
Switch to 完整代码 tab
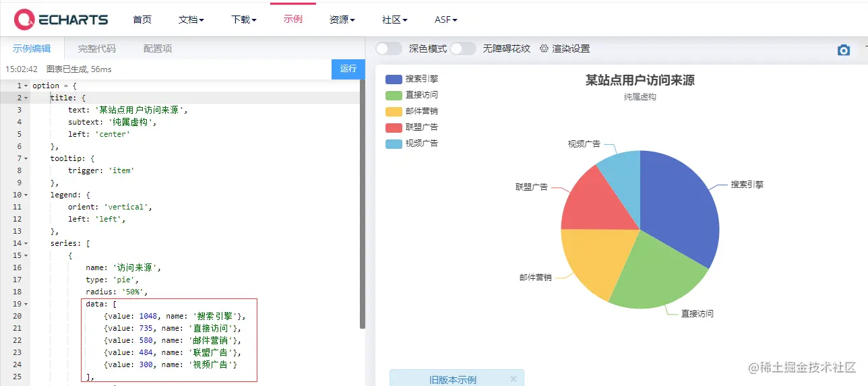(x=97, y=49)
